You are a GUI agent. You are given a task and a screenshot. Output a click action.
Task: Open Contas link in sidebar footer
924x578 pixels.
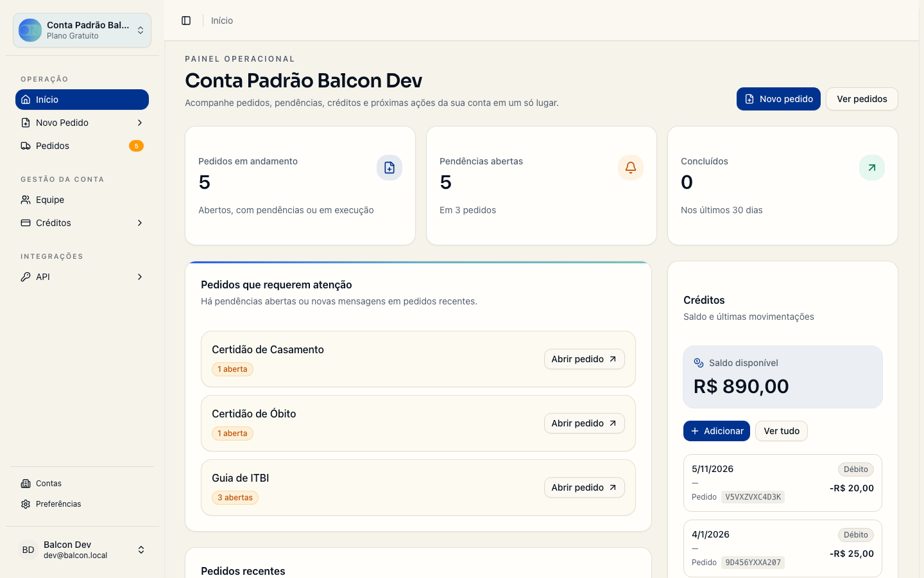coord(82,484)
